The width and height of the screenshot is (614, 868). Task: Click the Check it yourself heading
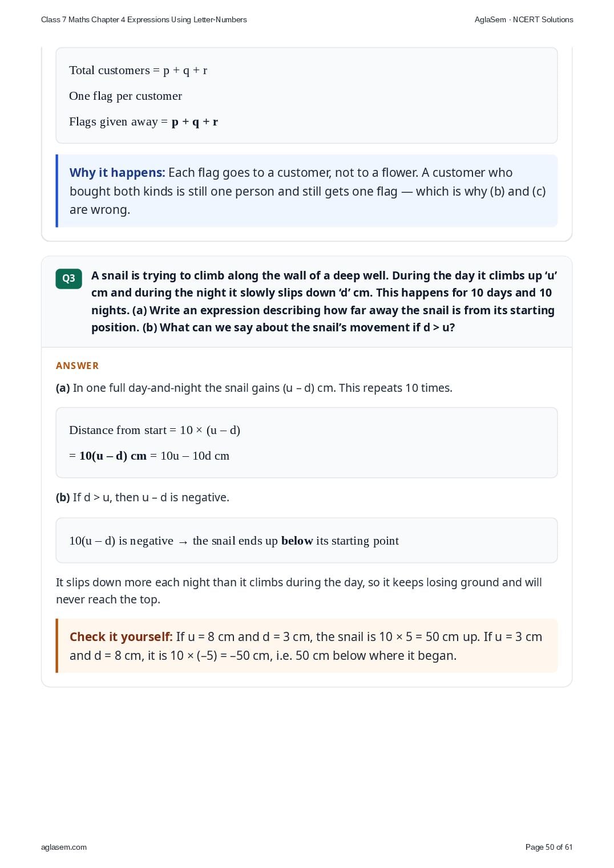click(x=121, y=637)
